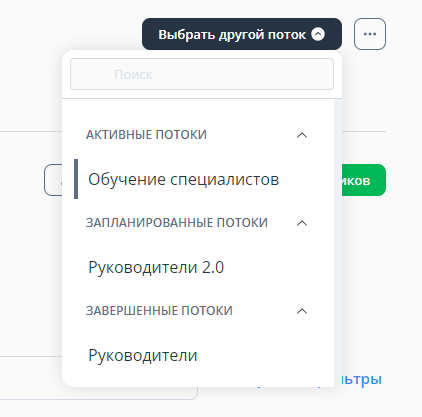
Task: Click the outlined button hidden left of the dropdown
Action: click(53, 180)
